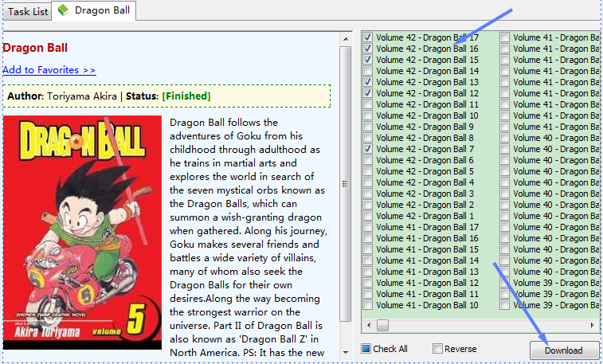Click the description scrollbar up arrow
This screenshot has height=364, width=603.
(345, 37)
